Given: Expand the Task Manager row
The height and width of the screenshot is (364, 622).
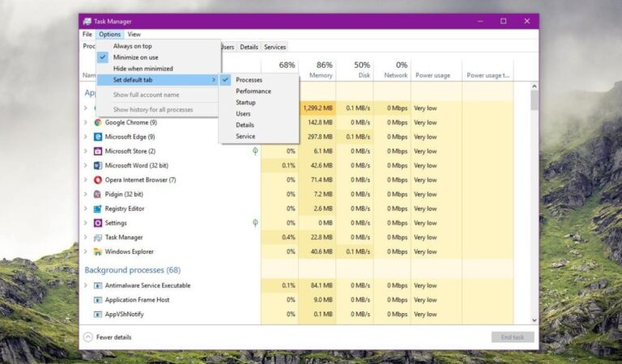Looking at the screenshot, I should coord(86,237).
